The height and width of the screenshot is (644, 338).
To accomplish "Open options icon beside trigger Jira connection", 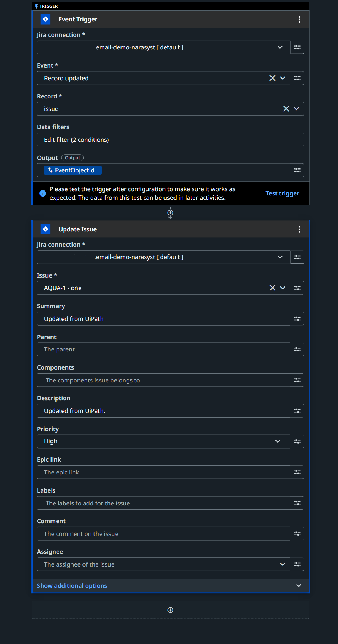I will (297, 47).
